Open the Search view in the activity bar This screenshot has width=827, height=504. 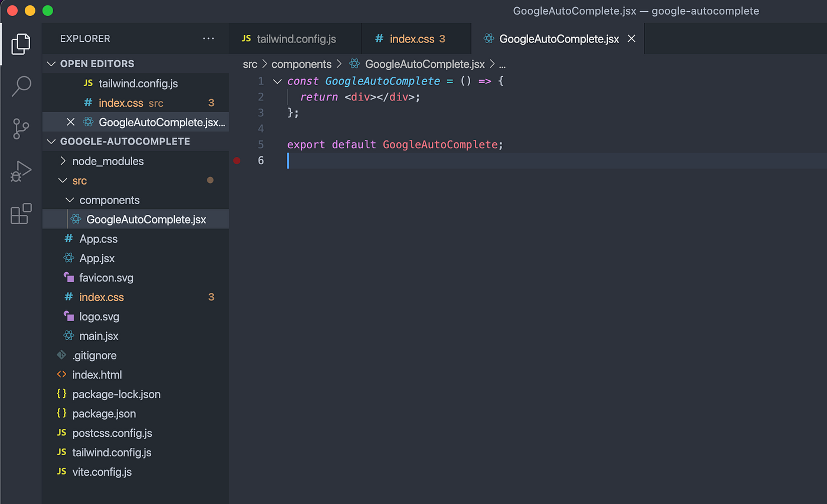[21, 86]
